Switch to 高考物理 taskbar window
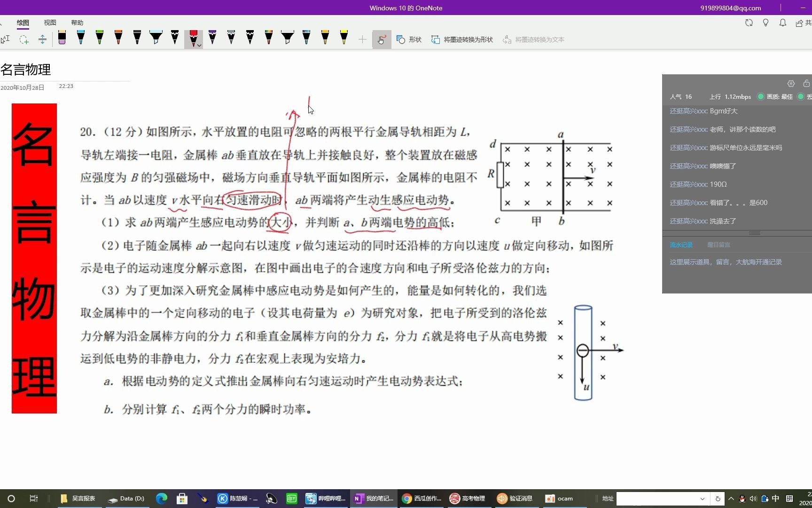This screenshot has height=508, width=812. click(468, 499)
